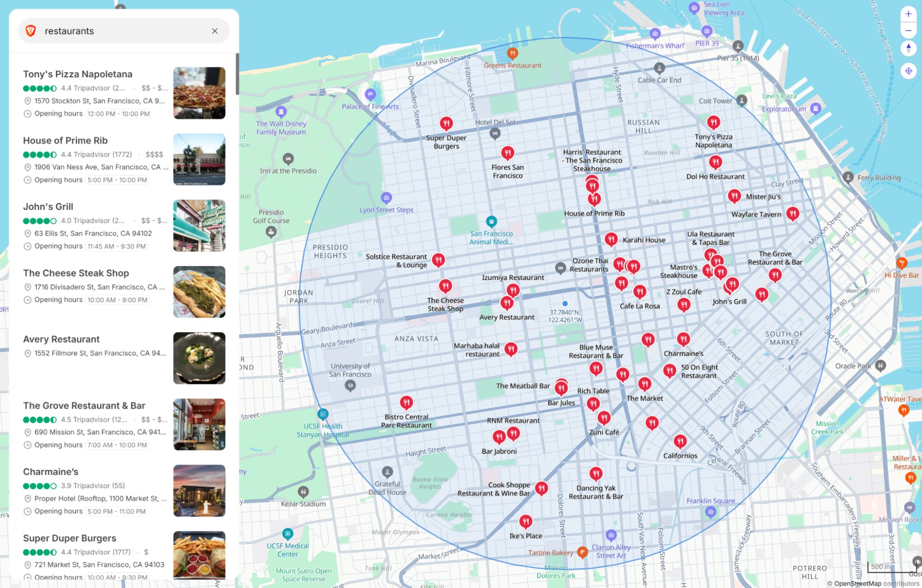The height and width of the screenshot is (588, 922).
Task: Click Mister Jiu's map pin
Action: (x=734, y=197)
